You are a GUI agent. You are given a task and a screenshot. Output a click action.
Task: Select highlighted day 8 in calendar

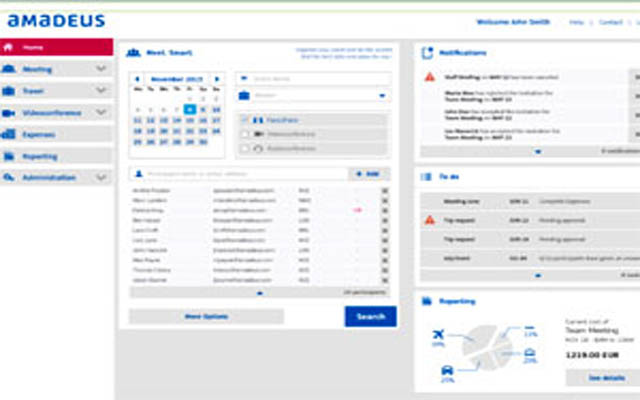click(189, 109)
